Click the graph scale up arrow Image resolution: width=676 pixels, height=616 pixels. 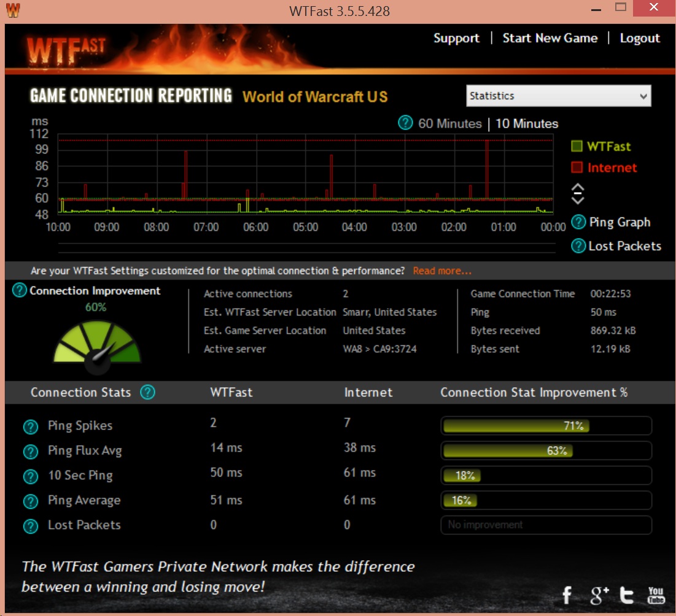click(578, 188)
